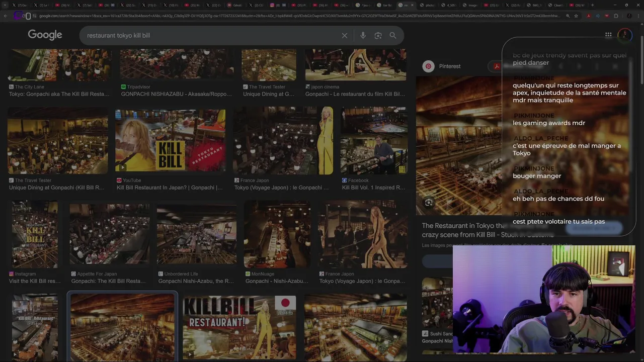This screenshot has width=644, height=362.
Task: Click "The City Lane" source label
Action: coord(30,87)
